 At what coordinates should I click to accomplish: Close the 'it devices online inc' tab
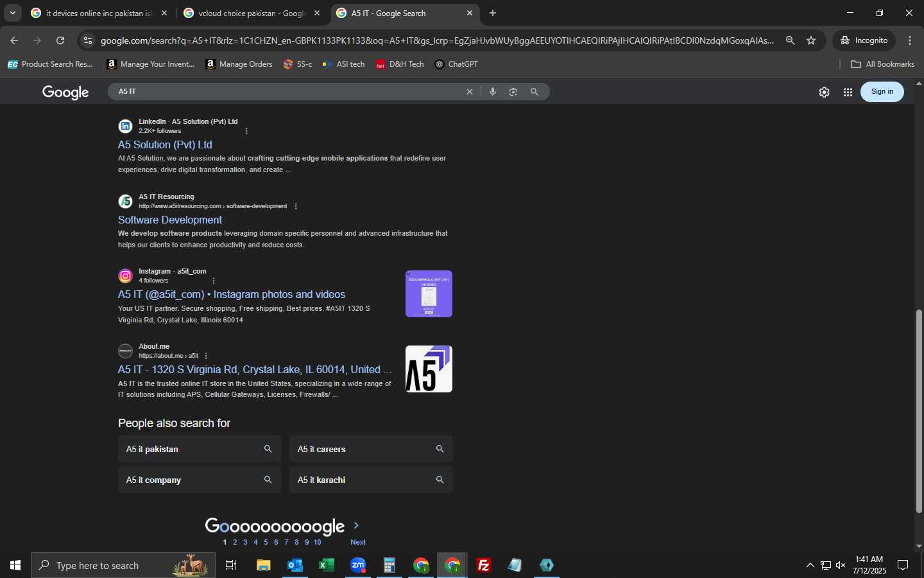[164, 13]
